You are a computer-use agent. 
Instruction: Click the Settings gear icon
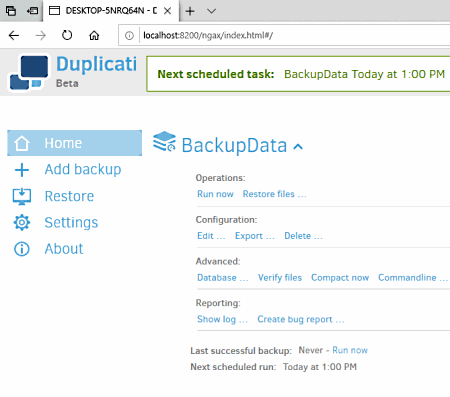[x=22, y=222]
